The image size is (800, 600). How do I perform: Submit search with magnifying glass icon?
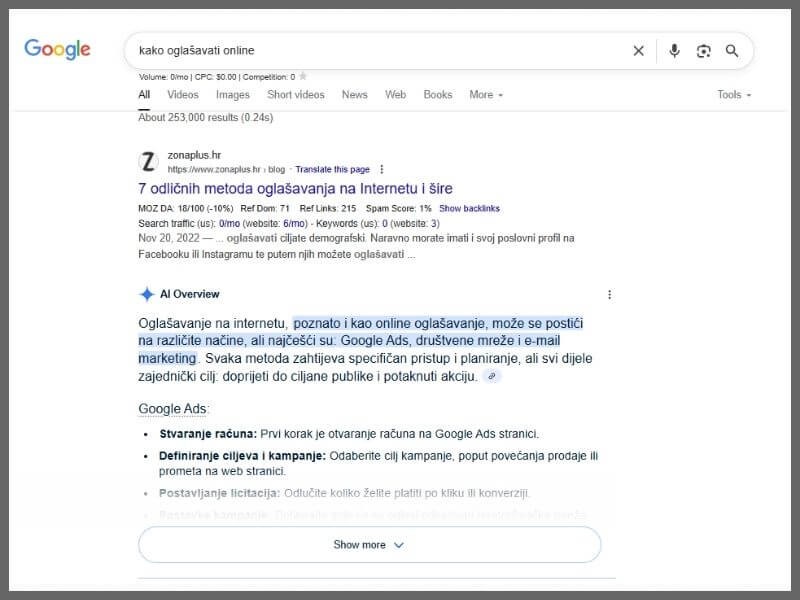[x=732, y=51]
